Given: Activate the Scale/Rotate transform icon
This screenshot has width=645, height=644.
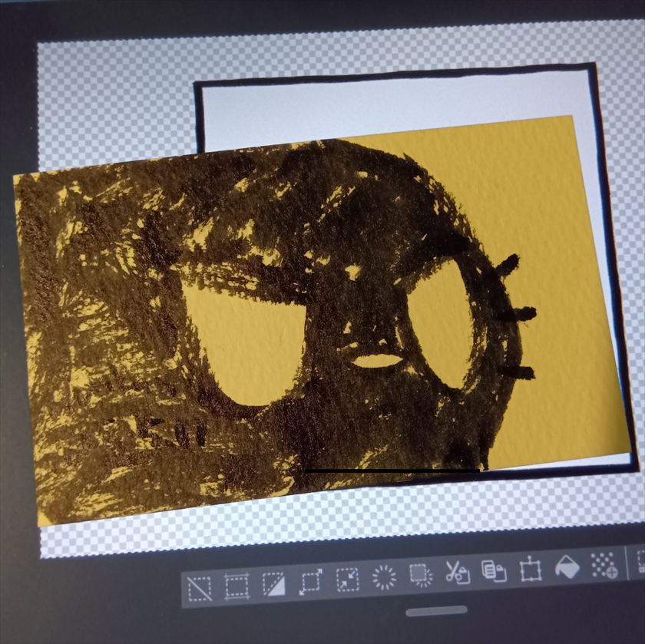Looking at the screenshot, I should 530,569.
